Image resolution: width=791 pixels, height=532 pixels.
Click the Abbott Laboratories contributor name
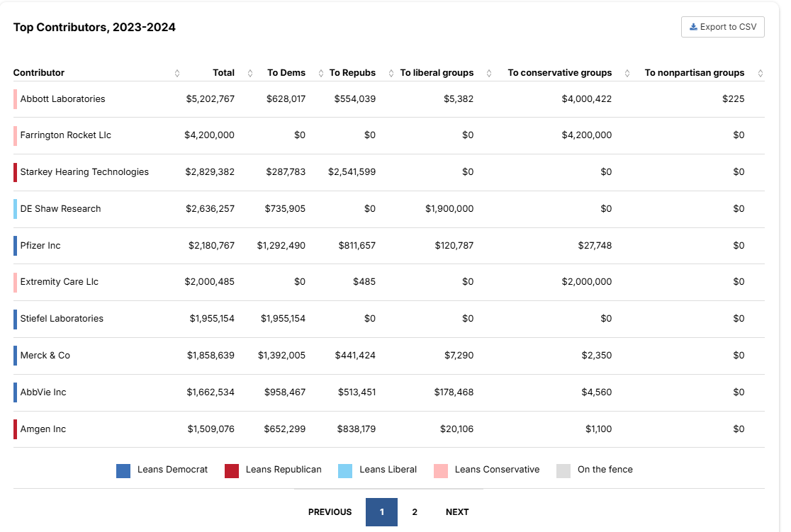click(62, 99)
